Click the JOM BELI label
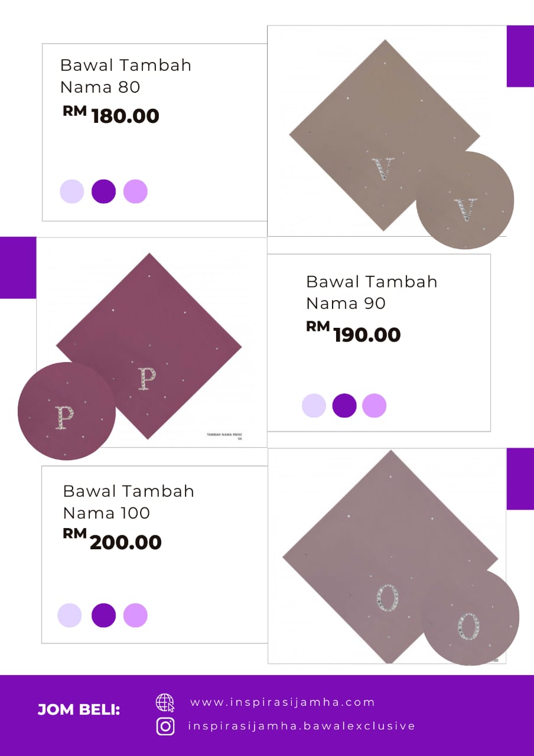Screen dimensions: 534x756 click(x=79, y=710)
